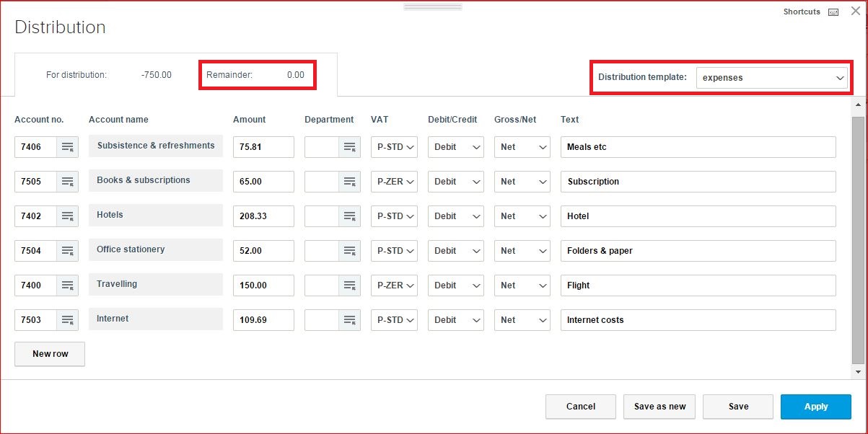868x434 pixels.
Task: Apply the expense distribution
Action: (x=816, y=407)
